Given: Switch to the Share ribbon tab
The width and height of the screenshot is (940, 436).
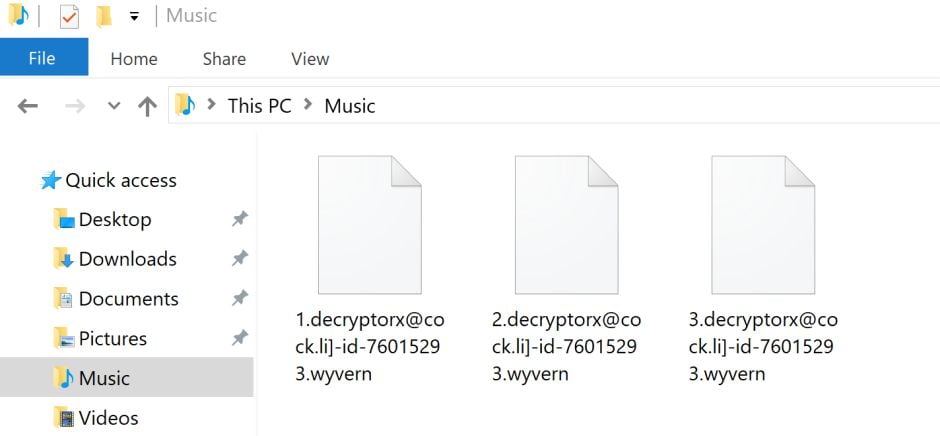Looking at the screenshot, I should pyautogui.click(x=224, y=59).
